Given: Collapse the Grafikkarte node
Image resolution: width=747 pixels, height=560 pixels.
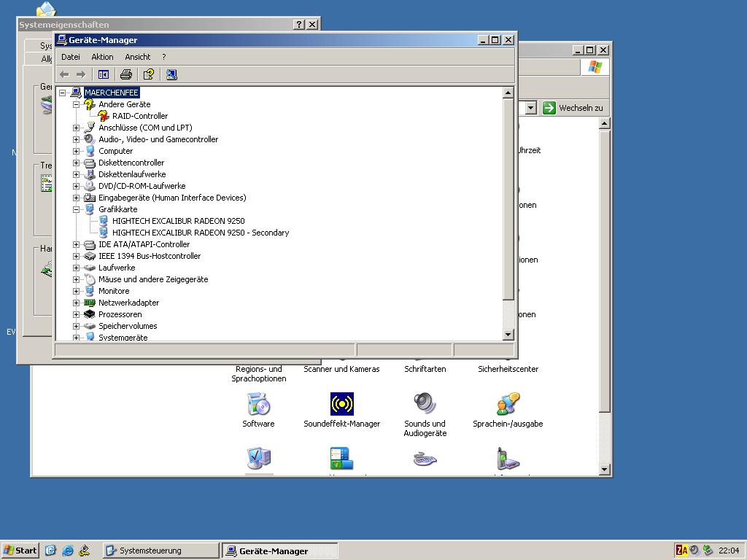Looking at the screenshot, I should pos(76,209).
